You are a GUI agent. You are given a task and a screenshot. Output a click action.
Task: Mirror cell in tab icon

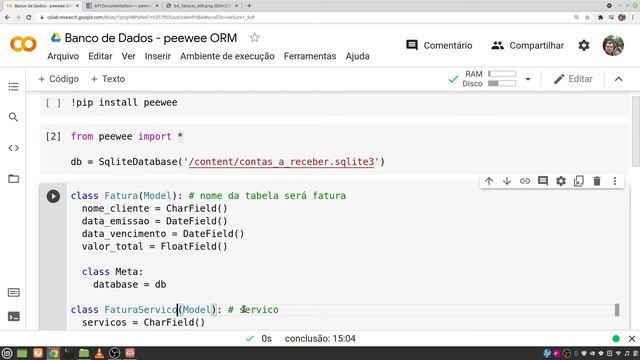pyautogui.click(x=579, y=181)
